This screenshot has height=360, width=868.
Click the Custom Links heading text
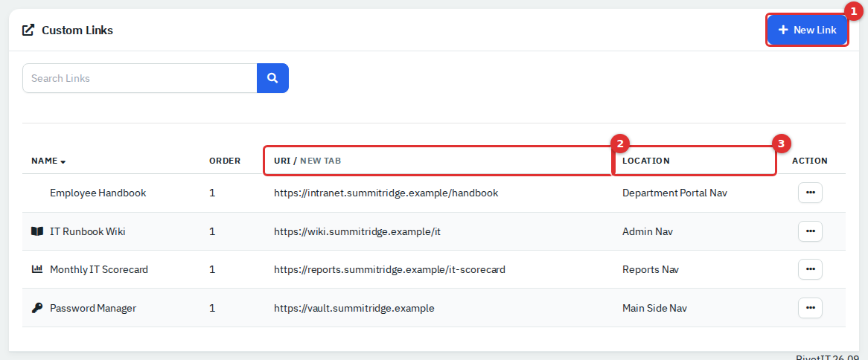[x=77, y=30]
